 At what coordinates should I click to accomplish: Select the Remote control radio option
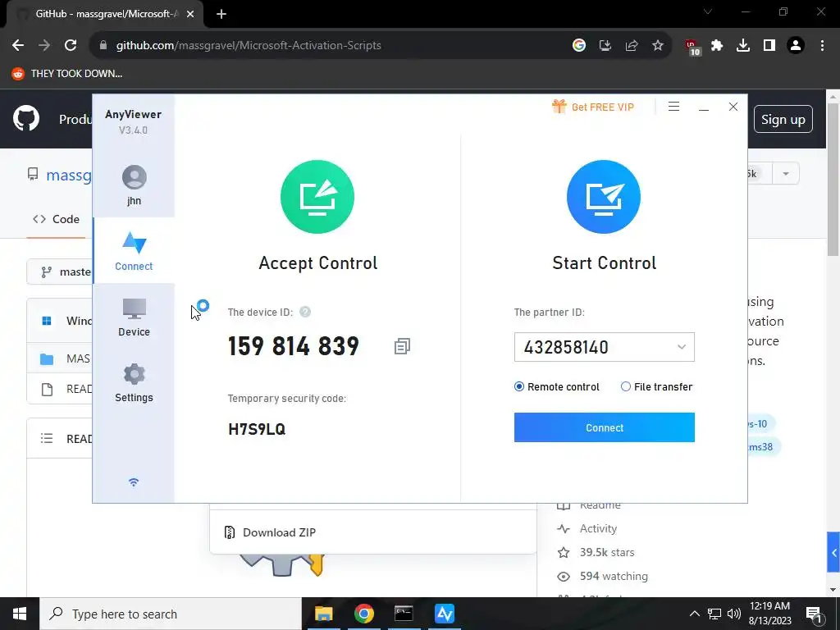(557, 387)
